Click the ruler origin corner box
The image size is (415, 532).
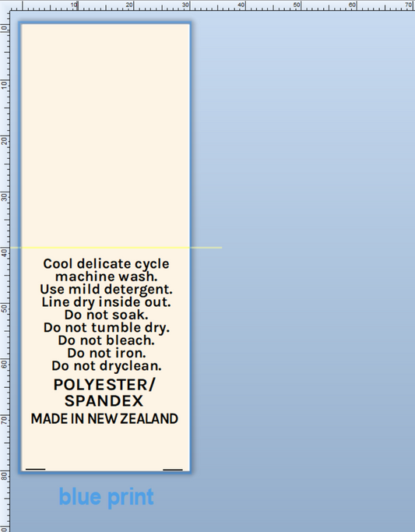pos(5,5)
